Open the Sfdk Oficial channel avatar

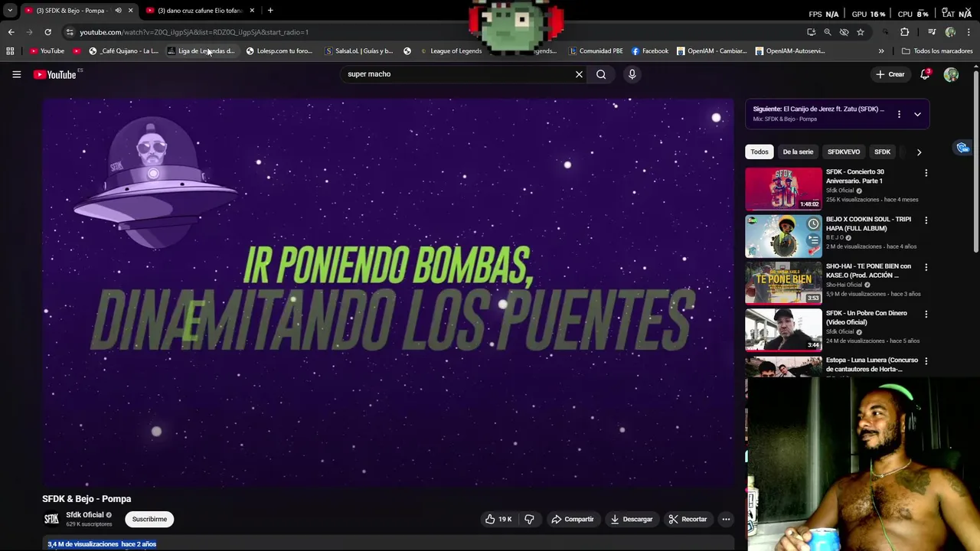[51, 519]
